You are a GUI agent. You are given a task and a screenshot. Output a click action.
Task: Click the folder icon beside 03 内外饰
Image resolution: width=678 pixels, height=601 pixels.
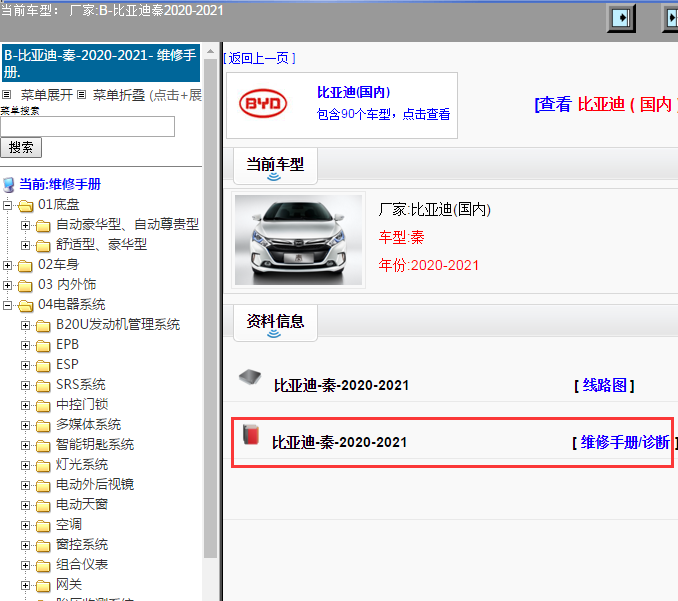pos(25,285)
